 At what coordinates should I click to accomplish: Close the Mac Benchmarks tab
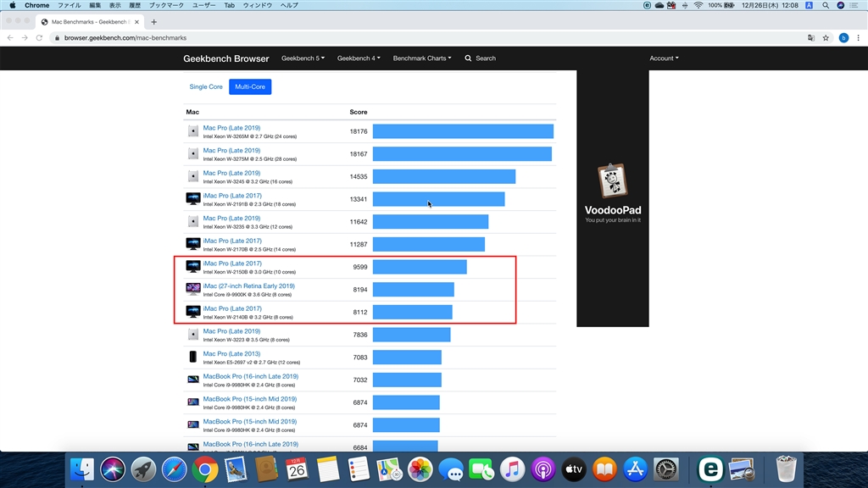[136, 22]
